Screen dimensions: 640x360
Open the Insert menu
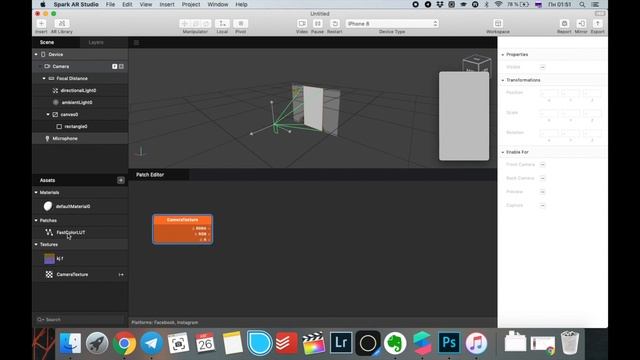(167, 4)
